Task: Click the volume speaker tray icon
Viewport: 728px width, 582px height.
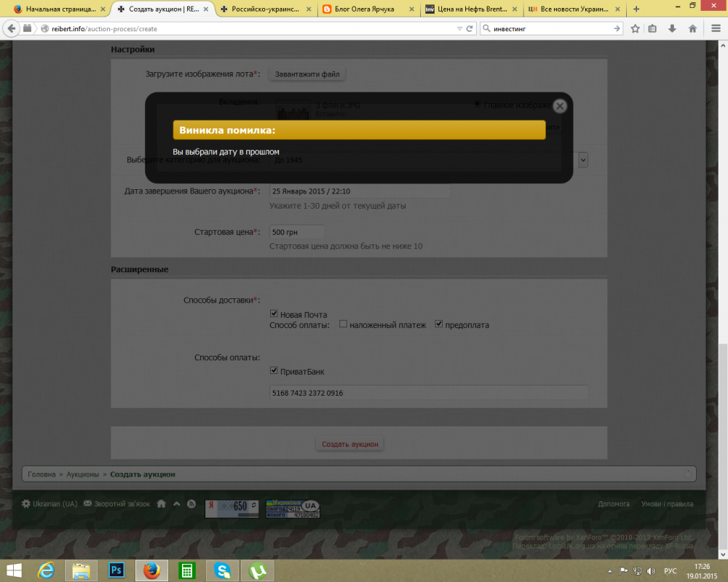Action: click(x=651, y=571)
